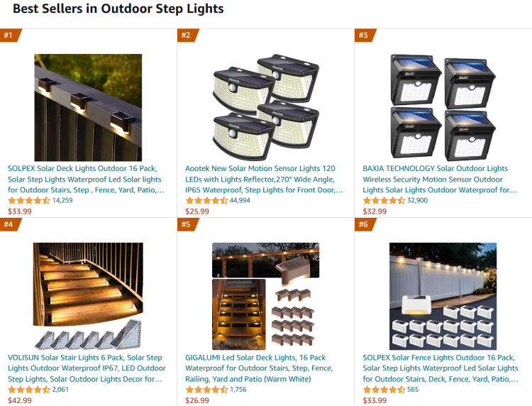Viewport: 532px width, 406px height.
Task: Open the Aootek New Solar Motion Sensor link
Action: 263,179
